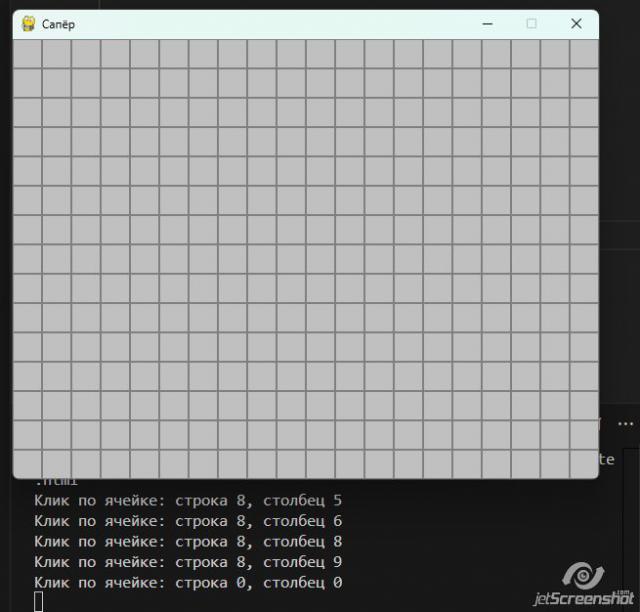
Task: Click the second cell in the leftmost column
Action: (x=27, y=83)
